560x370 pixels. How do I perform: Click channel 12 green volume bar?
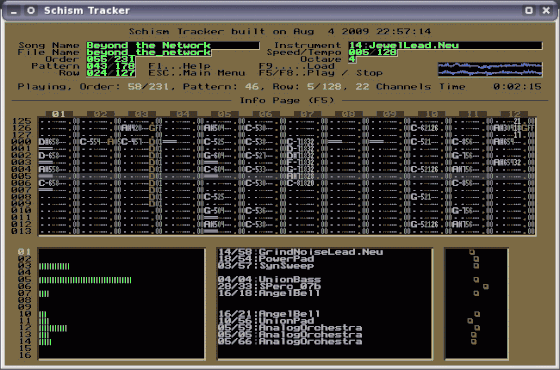[52, 328]
